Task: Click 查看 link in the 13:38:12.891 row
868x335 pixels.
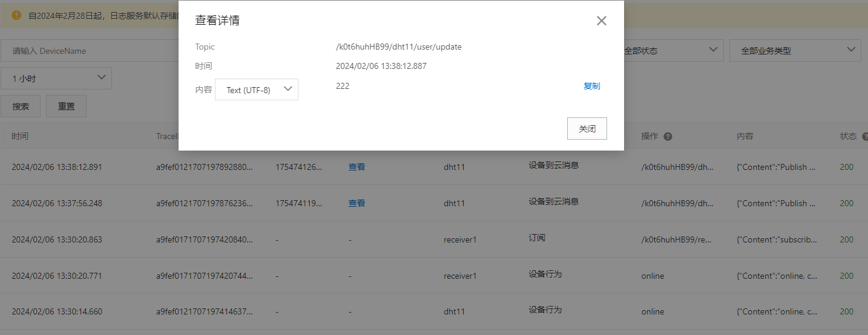Action: pos(357,167)
